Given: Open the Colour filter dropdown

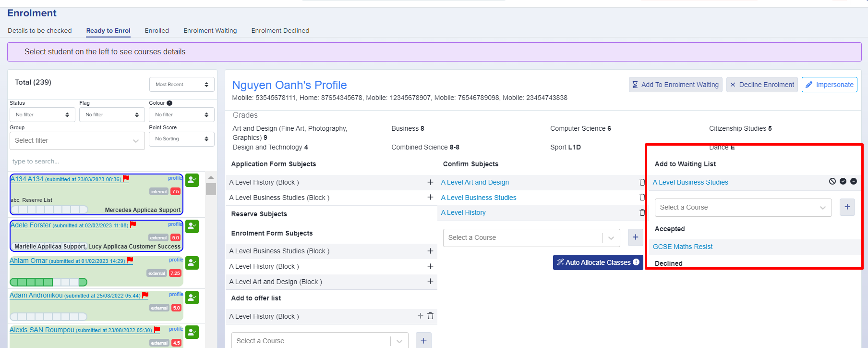Looking at the screenshot, I should (x=181, y=115).
